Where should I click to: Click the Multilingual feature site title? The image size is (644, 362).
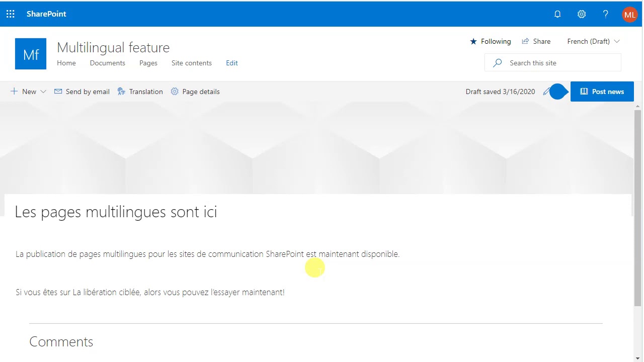(113, 47)
